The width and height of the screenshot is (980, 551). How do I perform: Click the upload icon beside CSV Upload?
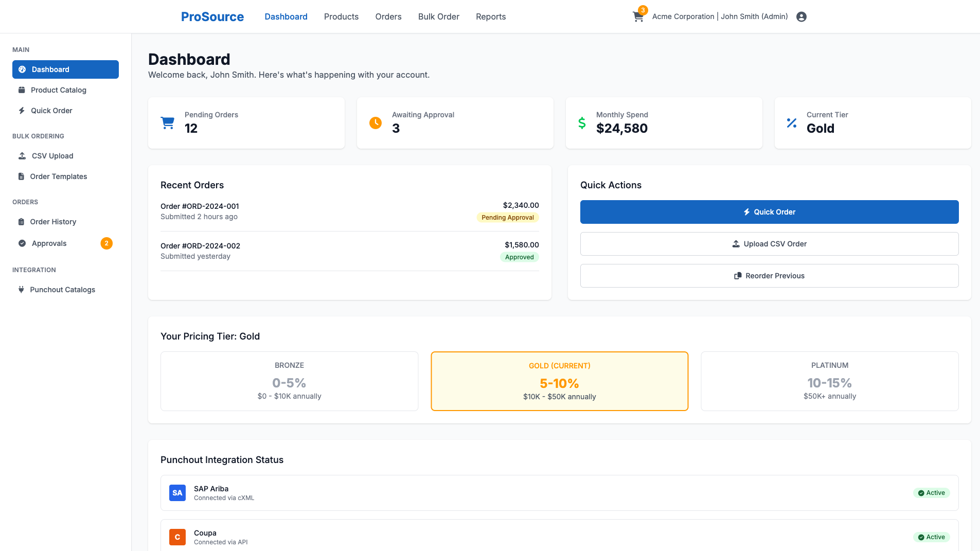[x=21, y=155]
